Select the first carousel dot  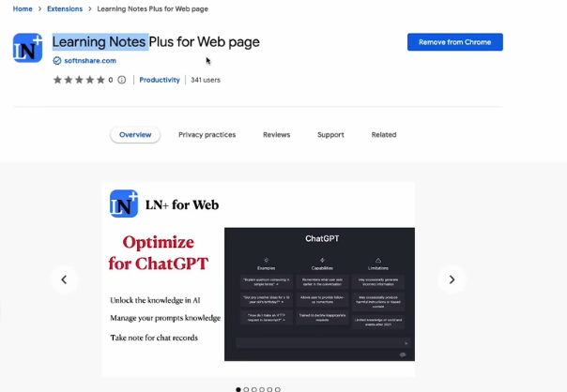click(x=238, y=389)
